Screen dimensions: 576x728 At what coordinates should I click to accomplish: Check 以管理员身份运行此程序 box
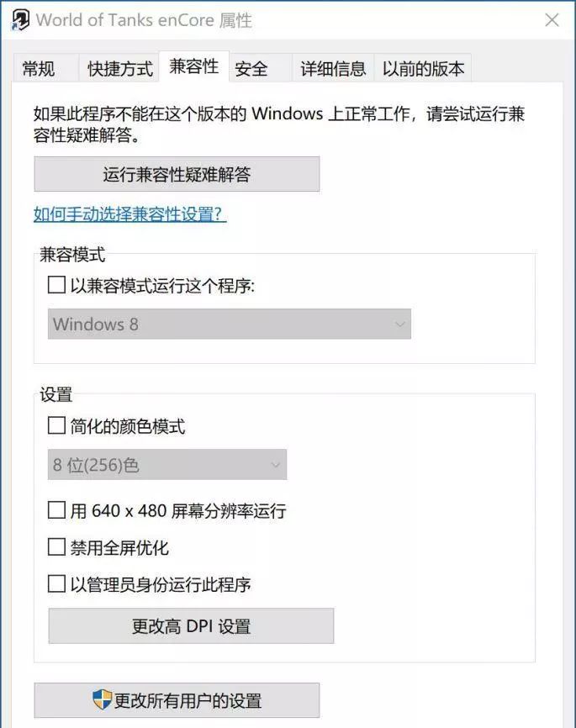point(56,583)
